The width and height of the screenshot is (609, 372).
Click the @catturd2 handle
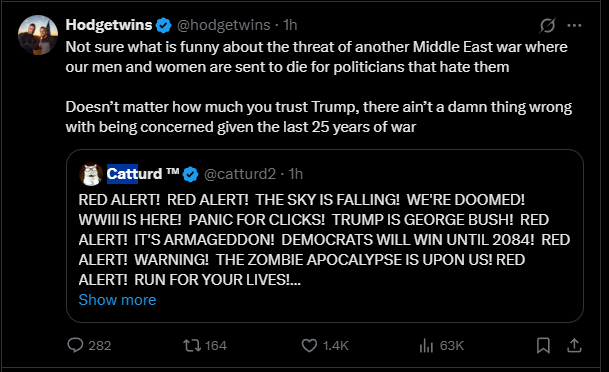coord(240,174)
